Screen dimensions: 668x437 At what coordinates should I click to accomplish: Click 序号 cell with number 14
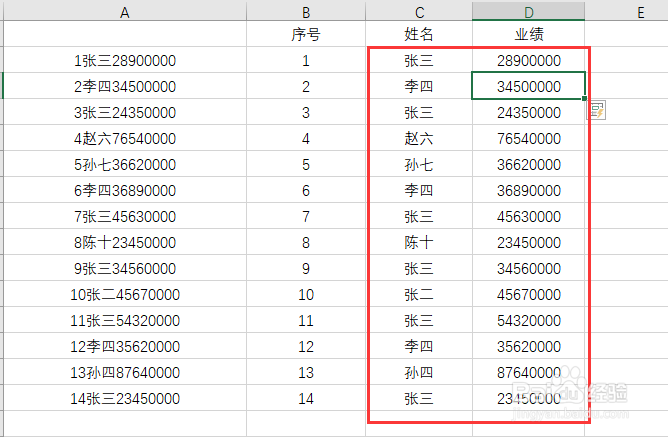tap(306, 398)
